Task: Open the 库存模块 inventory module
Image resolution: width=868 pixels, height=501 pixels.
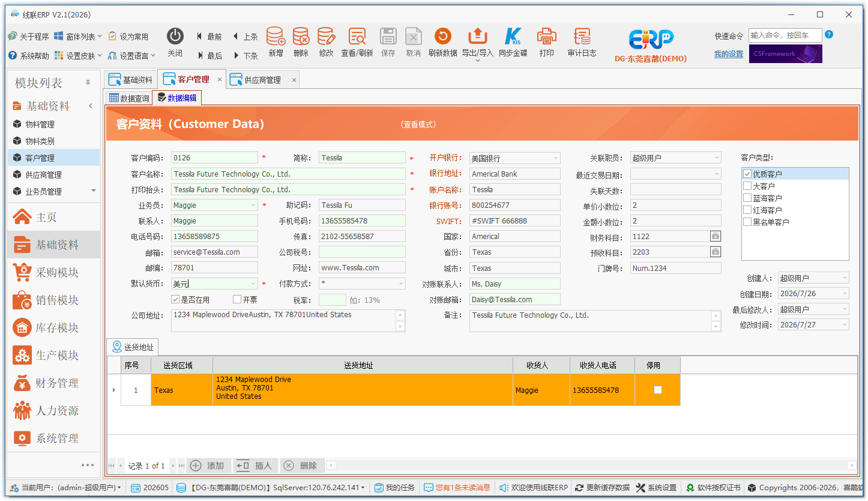Action: click(53, 328)
